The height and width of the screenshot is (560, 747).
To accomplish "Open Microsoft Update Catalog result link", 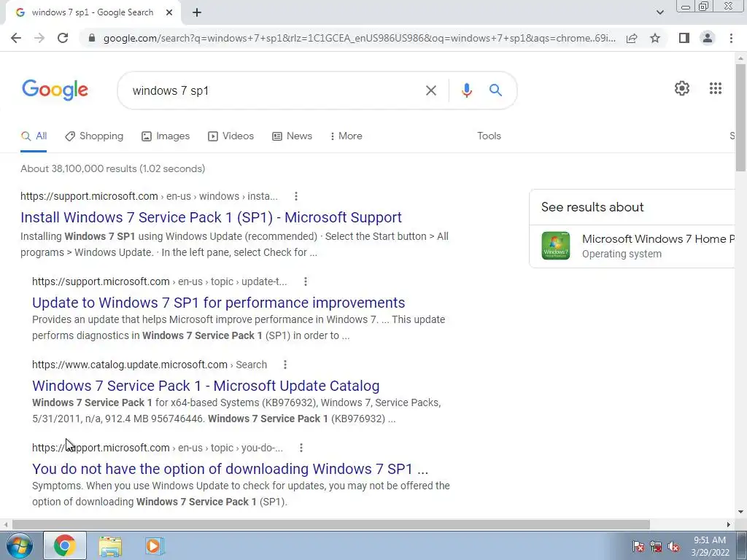I will pyautogui.click(x=206, y=386).
